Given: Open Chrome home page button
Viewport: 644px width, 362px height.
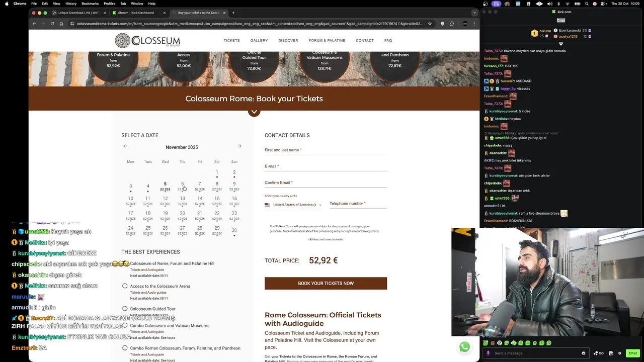Looking at the screenshot, I should coord(61,23).
